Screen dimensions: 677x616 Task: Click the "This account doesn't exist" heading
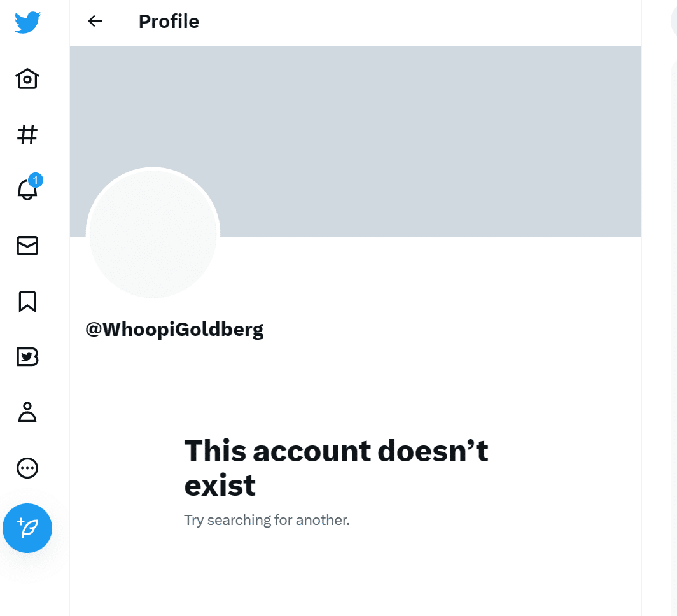coord(336,468)
